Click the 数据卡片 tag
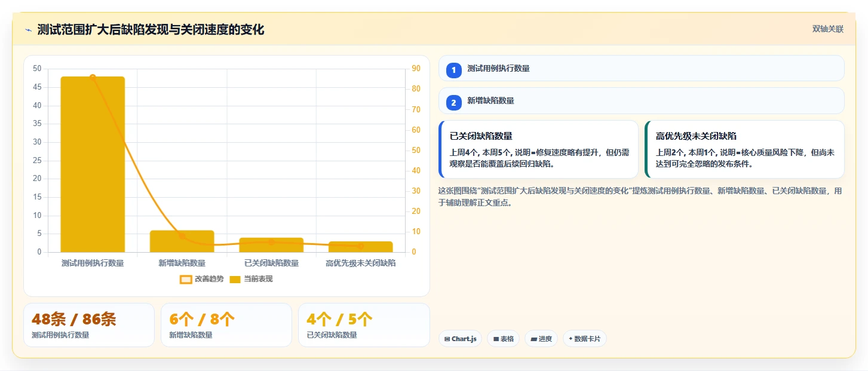Viewport: 868px width, 371px height. point(584,339)
